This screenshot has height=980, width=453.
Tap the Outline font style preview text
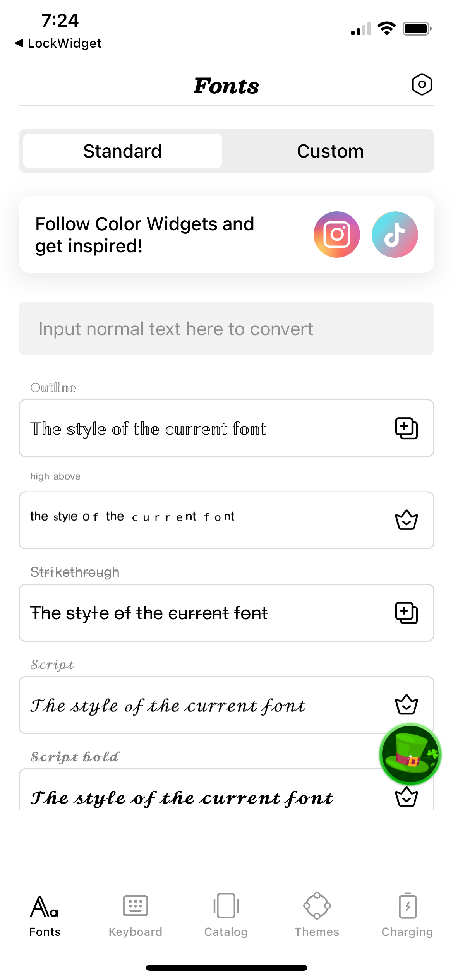coord(149,429)
